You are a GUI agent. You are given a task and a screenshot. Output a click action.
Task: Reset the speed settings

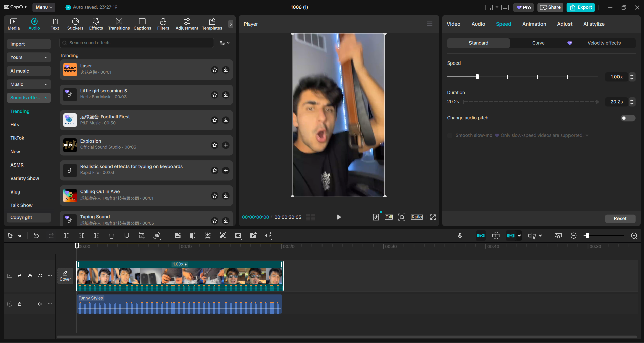tap(620, 218)
